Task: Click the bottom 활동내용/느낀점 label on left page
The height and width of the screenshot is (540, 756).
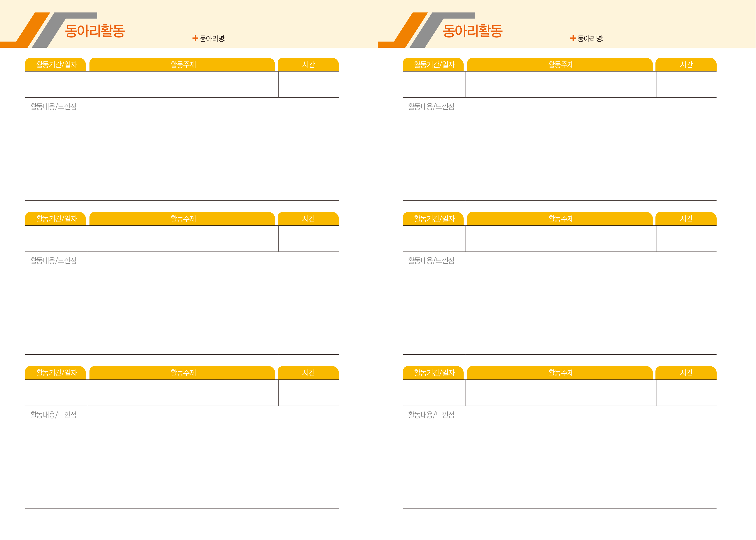Action: (x=54, y=415)
